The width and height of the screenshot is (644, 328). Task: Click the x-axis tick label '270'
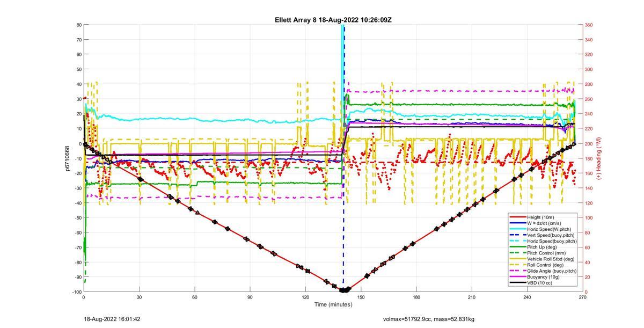click(x=583, y=297)
